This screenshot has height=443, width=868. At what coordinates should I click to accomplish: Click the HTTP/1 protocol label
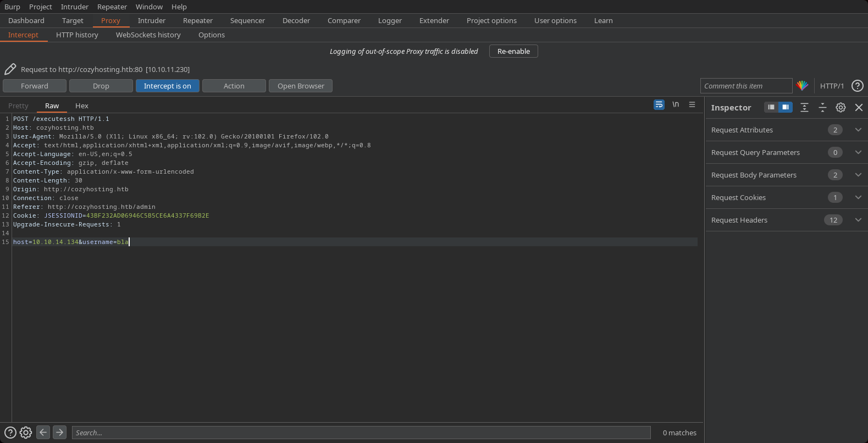pyautogui.click(x=832, y=86)
